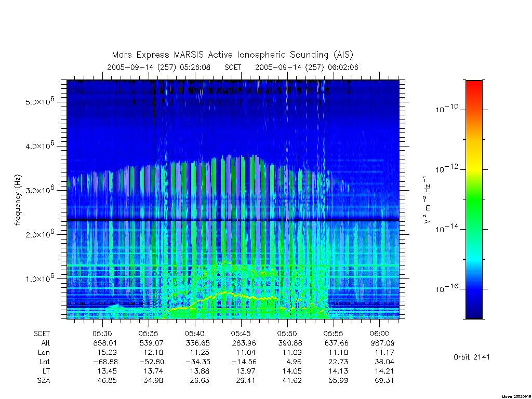This screenshot has width=532, height=399.
Task: Click the altitude value 858.01
Action: point(105,343)
